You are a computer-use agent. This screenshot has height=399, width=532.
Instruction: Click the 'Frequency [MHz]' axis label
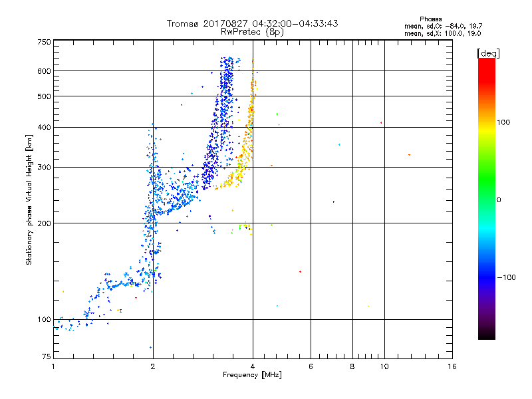252,375
